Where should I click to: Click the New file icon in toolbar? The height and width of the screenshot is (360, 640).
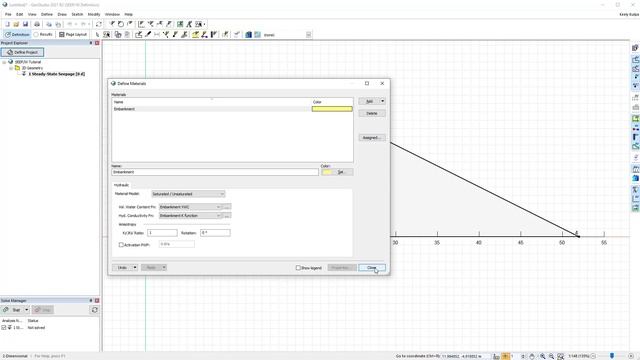coord(7,24)
